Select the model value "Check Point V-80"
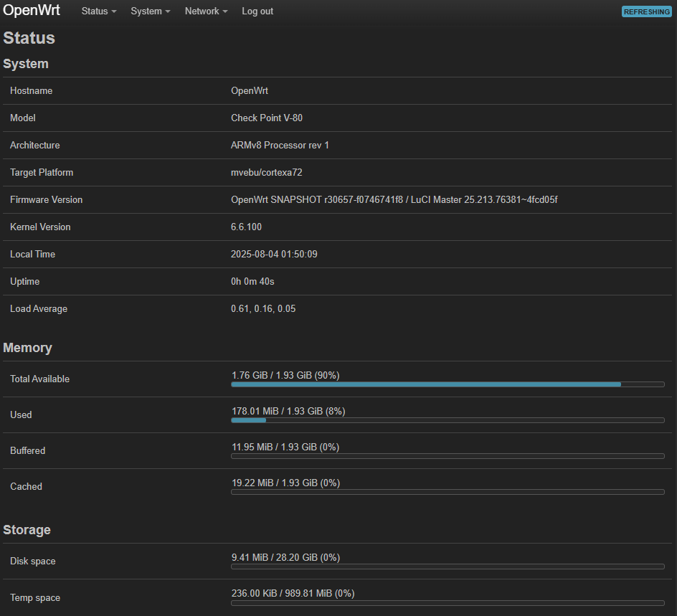The width and height of the screenshot is (677, 616). pos(266,118)
